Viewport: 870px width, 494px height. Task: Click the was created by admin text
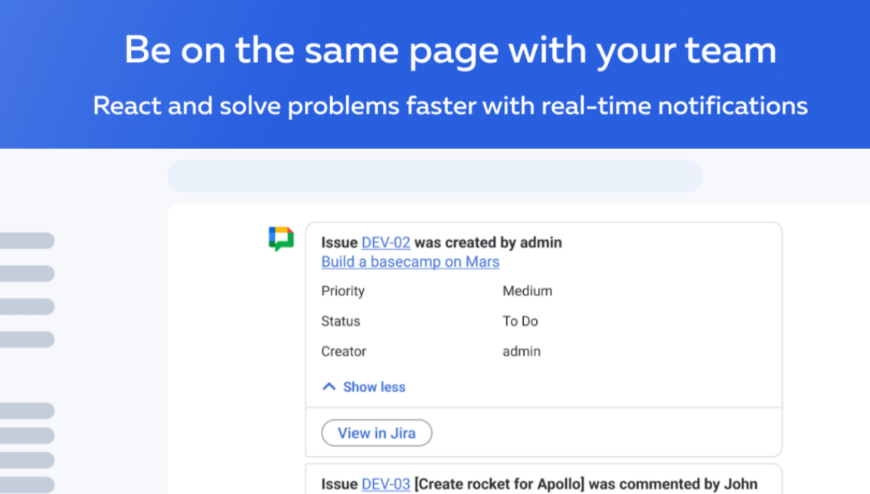(x=488, y=242)
